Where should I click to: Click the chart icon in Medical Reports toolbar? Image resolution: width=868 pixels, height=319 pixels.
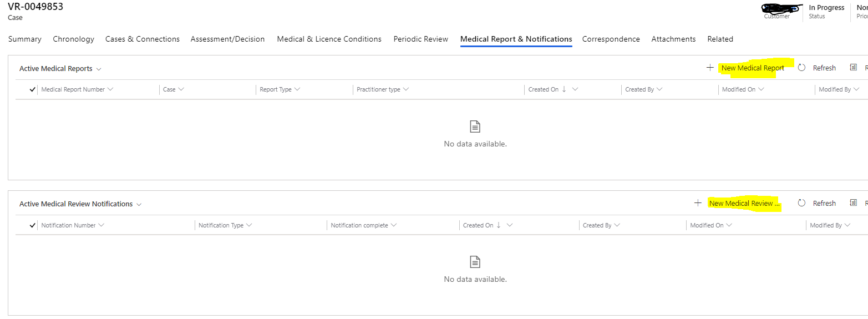pos(853,68)
